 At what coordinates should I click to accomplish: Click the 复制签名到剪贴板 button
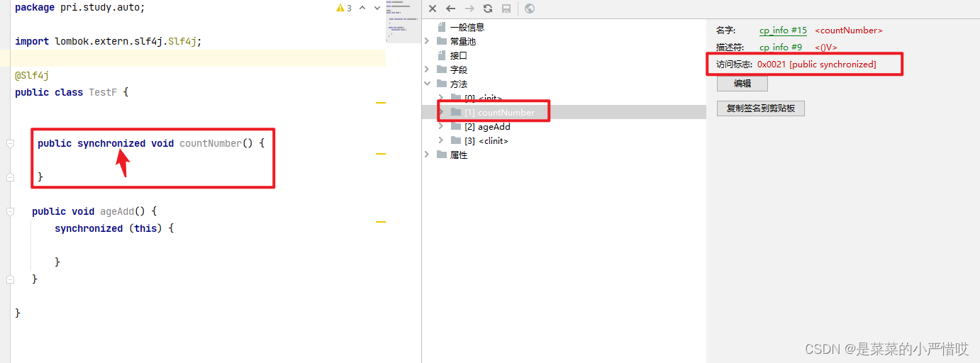tap(761, 108)
